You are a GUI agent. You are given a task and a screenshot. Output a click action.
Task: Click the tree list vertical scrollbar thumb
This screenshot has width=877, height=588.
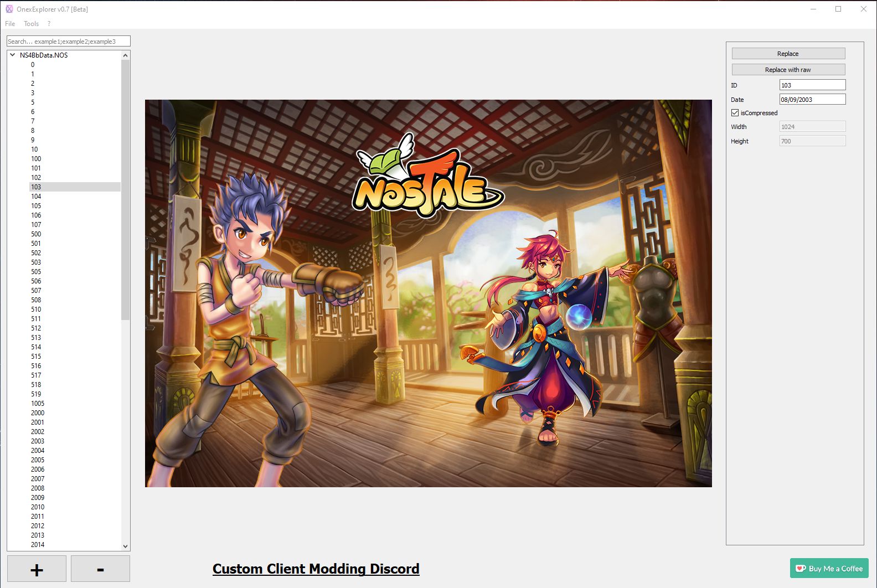point(126,189)
